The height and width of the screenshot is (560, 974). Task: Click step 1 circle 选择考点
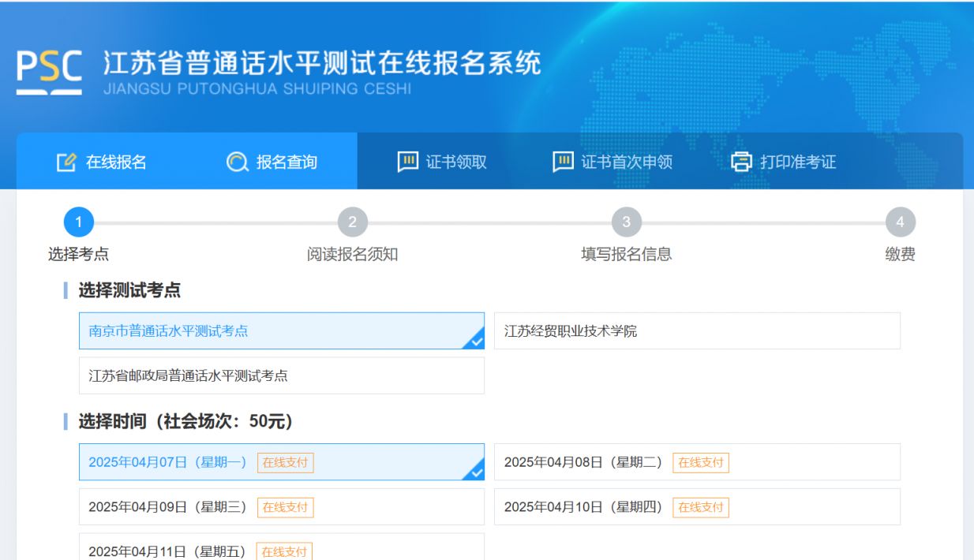[x=78, y=222]
